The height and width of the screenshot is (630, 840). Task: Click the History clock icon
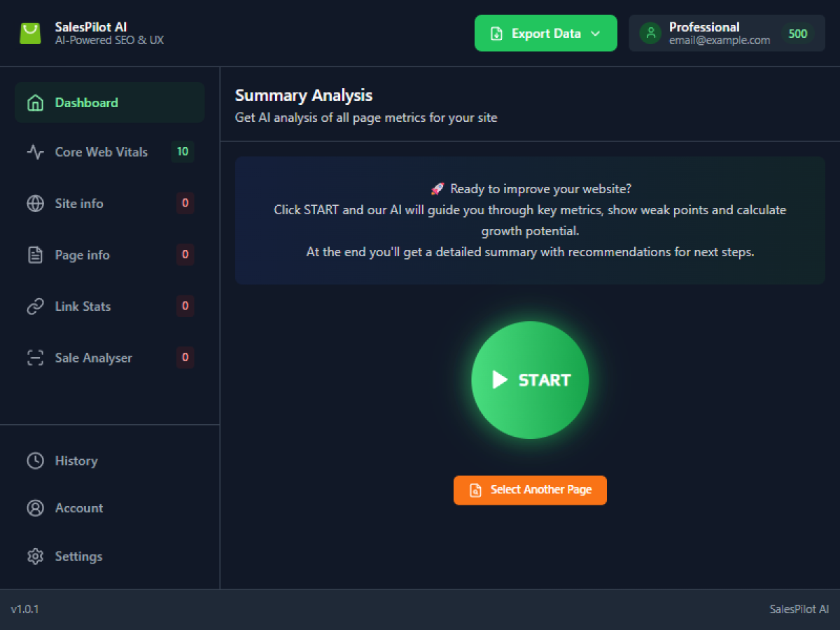35,461
